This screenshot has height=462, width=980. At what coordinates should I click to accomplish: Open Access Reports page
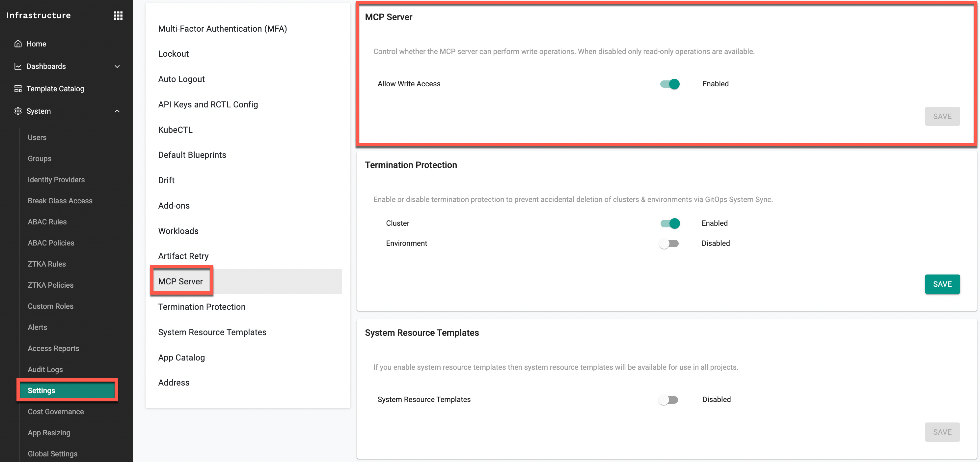pyautogui.click(x=53, y=349)
